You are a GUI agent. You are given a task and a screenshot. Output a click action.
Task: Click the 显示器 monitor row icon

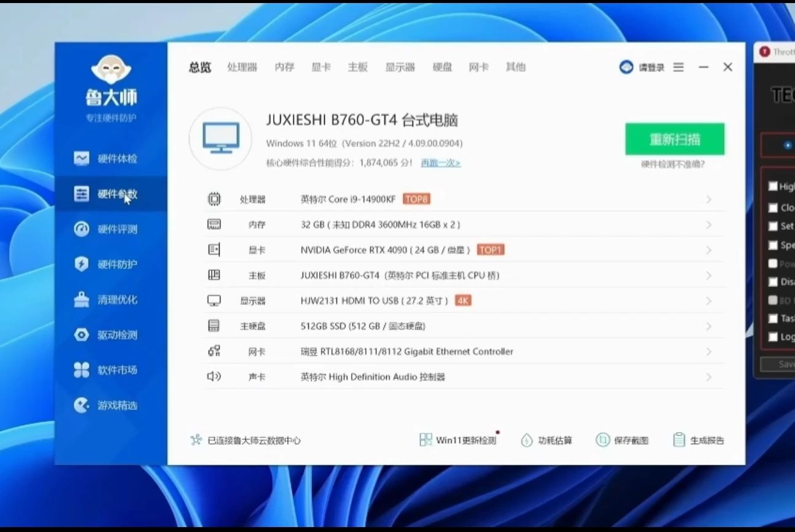pos(214,301)
